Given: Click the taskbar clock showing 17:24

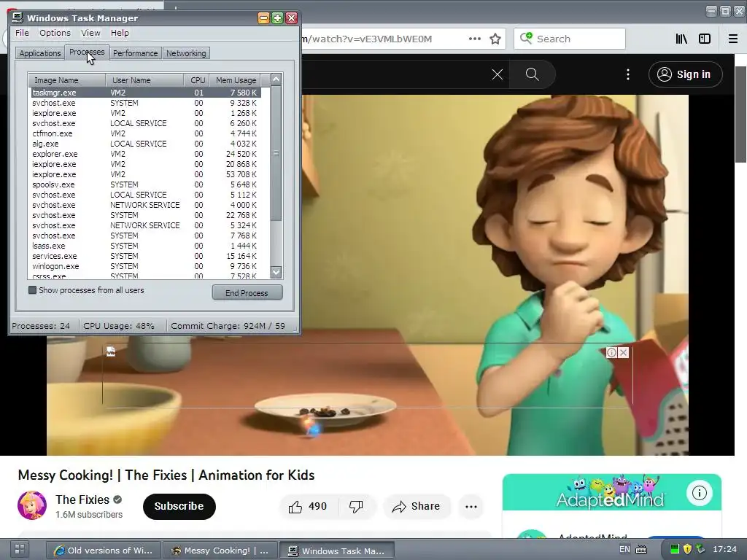Looking at the screenshot, I should coord(724,549).
